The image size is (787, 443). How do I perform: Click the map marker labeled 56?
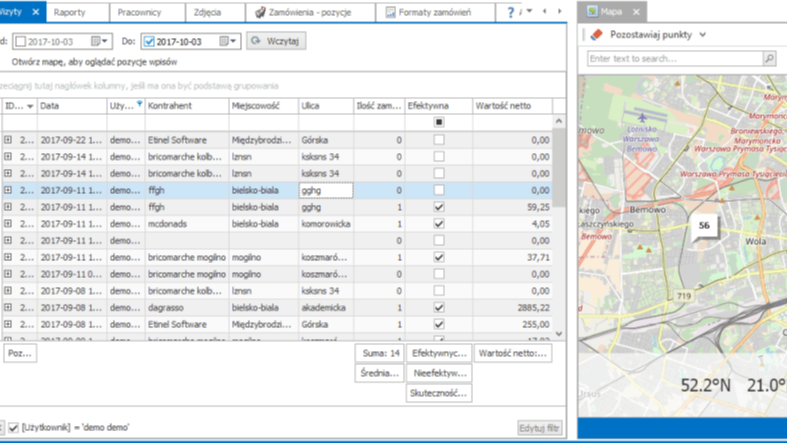(x=704, y=227)
